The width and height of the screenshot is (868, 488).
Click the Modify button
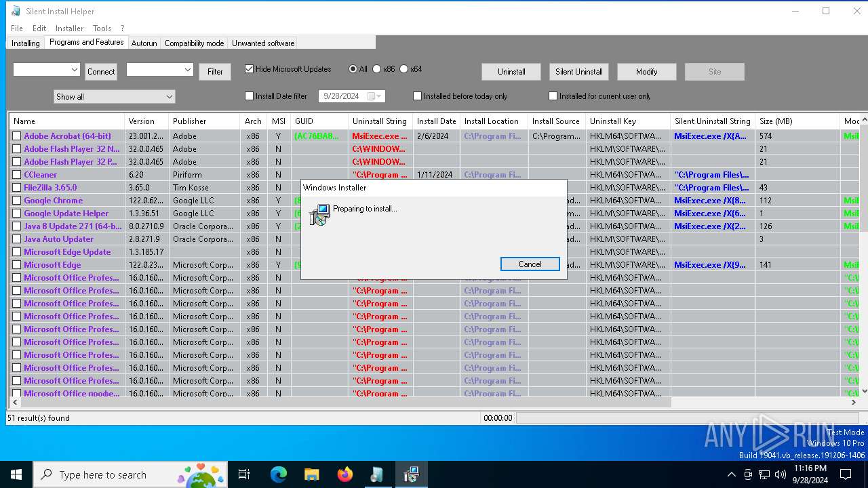(x=647, y=72)
